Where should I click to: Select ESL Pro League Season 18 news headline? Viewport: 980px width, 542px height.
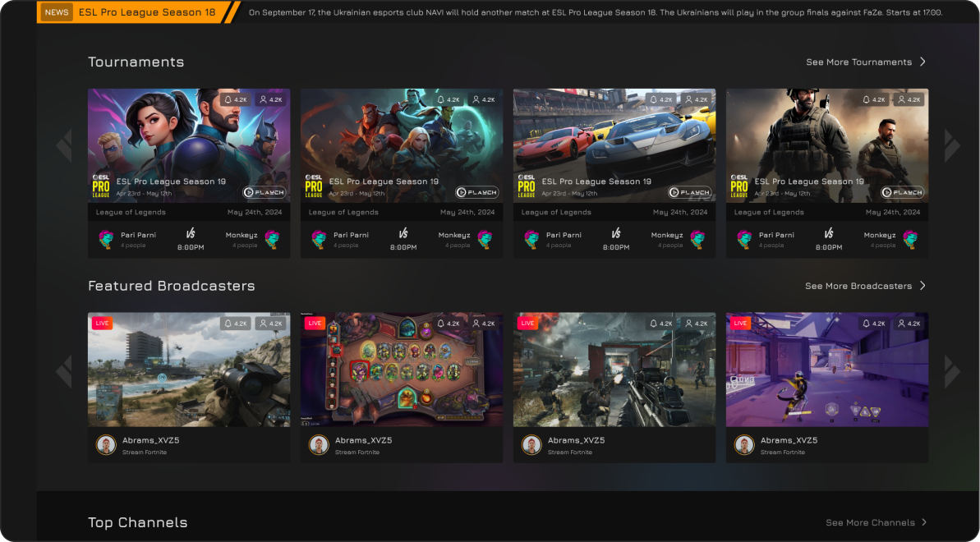point(146,12)
